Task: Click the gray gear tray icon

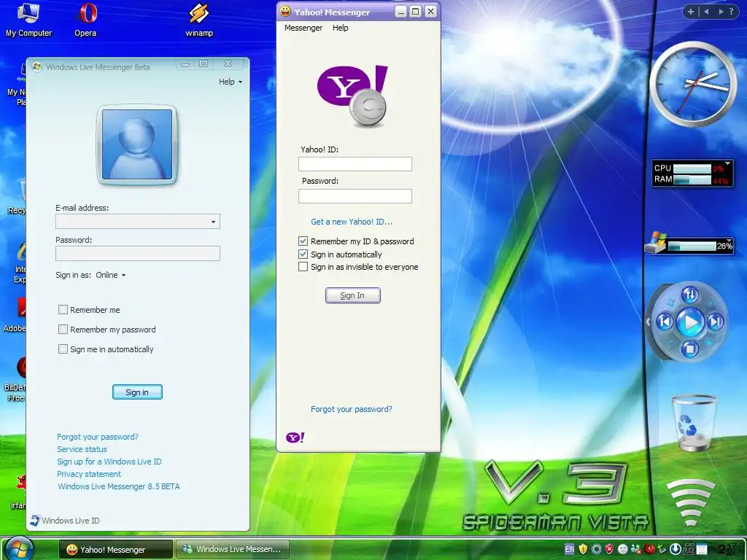Action: (x=596, y=550)
